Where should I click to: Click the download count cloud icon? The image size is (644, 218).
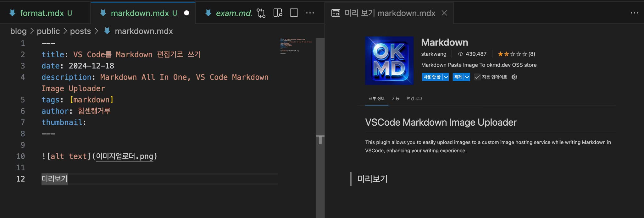460,54
